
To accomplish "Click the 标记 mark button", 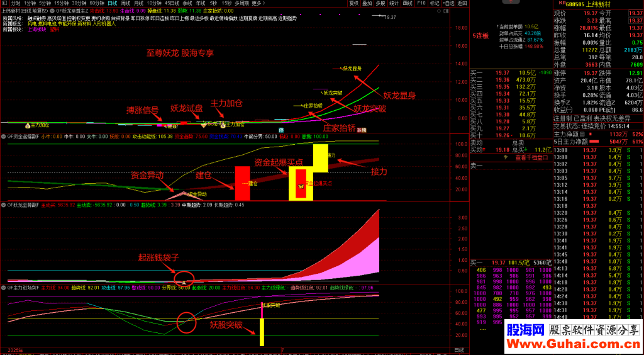I will coord(434,3).
